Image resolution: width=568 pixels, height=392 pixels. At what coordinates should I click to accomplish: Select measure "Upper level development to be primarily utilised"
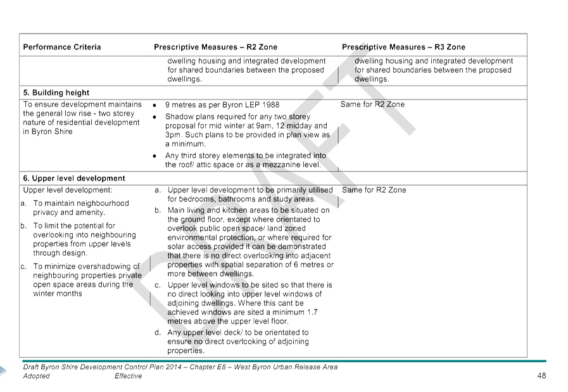click(250, 194)
